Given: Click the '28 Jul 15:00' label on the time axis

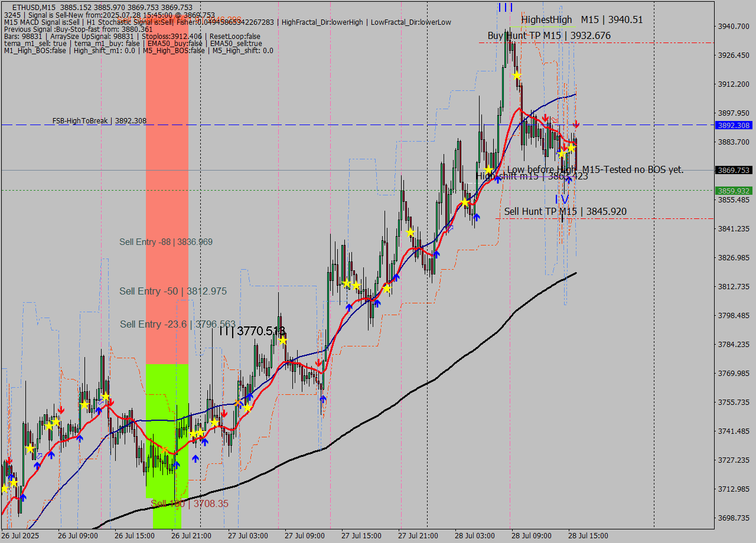Looking at the screenshot, I should [x=589, y=535].
